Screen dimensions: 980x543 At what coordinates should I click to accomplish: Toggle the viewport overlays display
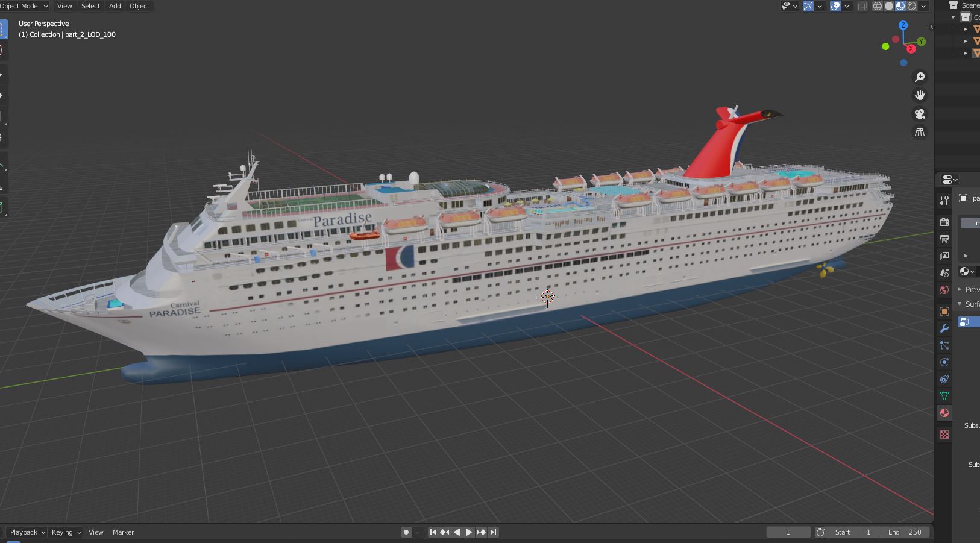point(835,6)
